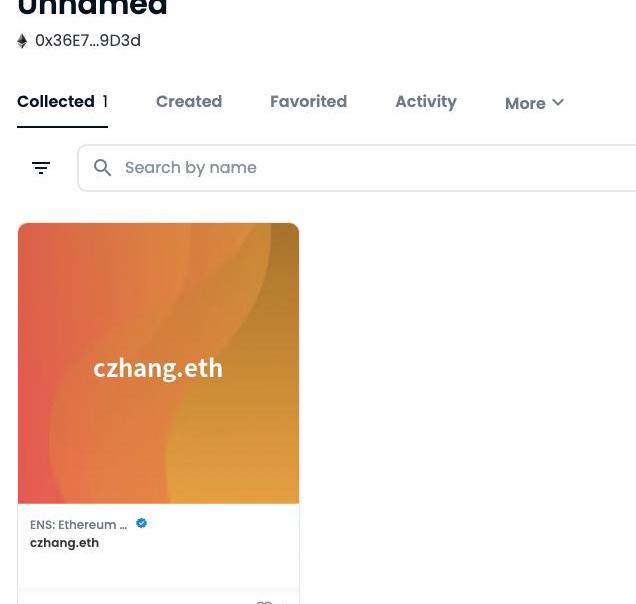Click the czhang.eth text inside the artwork
This screenshot has height=604, width=636.
pos(158,369)
